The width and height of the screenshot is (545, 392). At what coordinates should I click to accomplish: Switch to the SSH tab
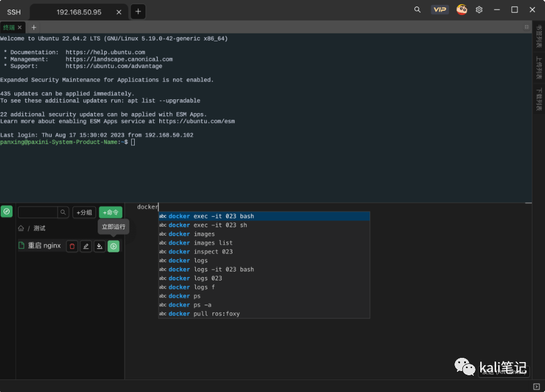click(x=14, y=12)
